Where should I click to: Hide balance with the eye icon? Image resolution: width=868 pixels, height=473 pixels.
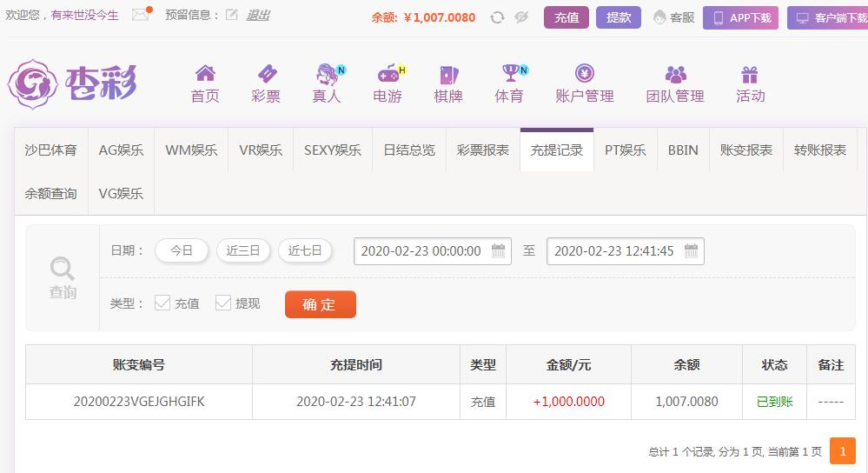tap(521, 17)
